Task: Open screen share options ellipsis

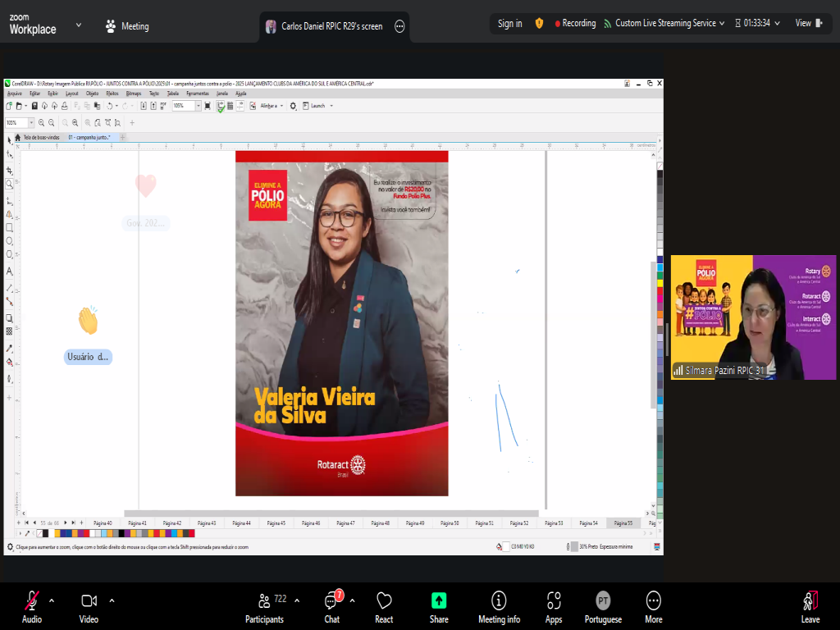Action: [x=399, y=26]
